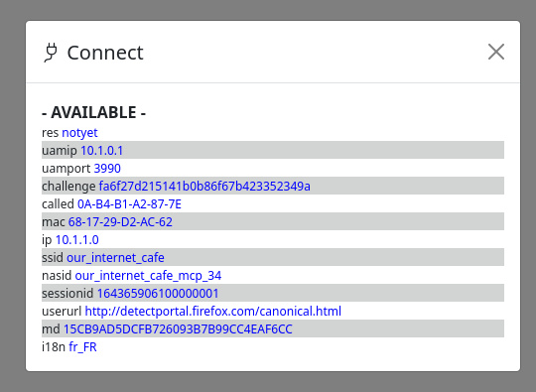536x392 pixels.
Task: Select the ip value 10.1.1.0
Action: (77, 240)
